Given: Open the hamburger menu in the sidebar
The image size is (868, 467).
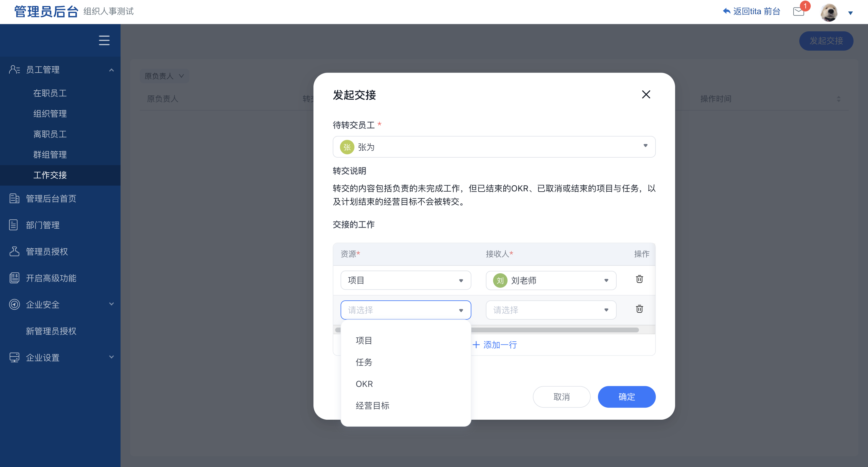Looking at the screenshot, I should click(x=104, y=40).
